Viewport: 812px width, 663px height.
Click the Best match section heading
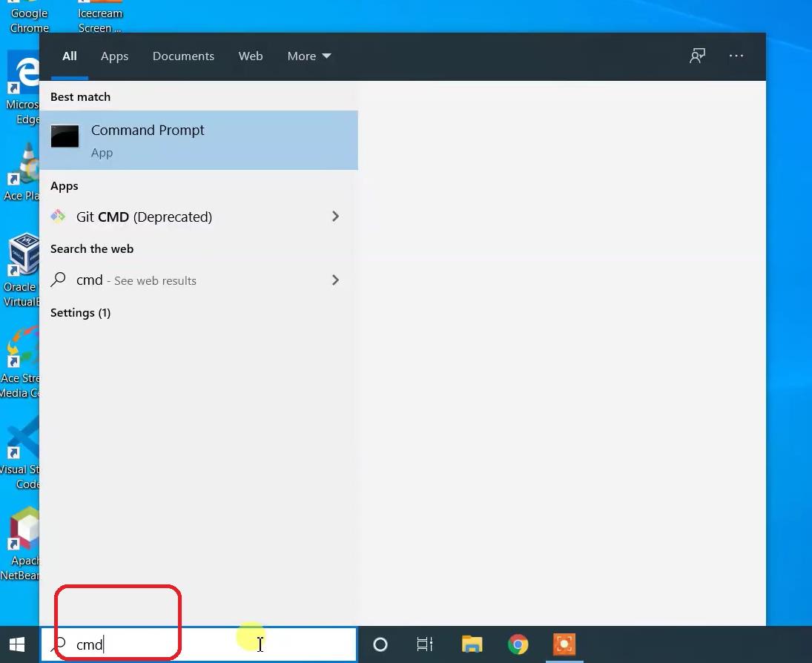click(x=80, y=97)
